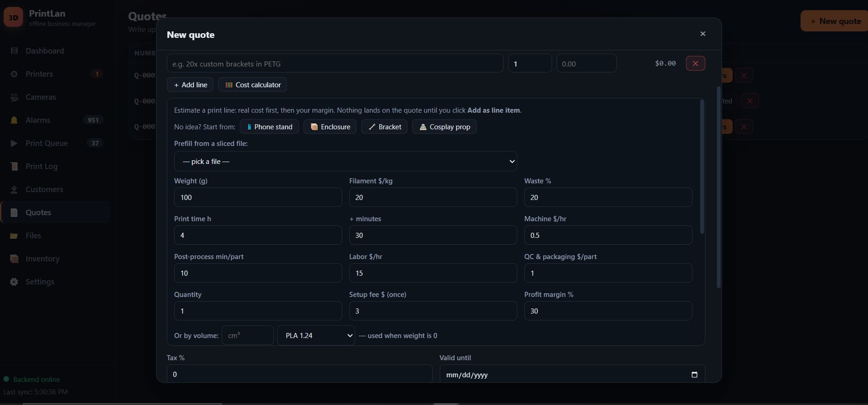
Task: Click the Cameras sidebar icon
Action: [14, 97]
